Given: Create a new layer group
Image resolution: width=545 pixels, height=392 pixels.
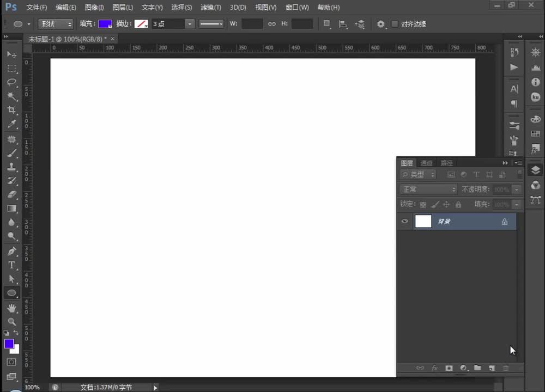Looking at the screenshot, I should (477, 367).
